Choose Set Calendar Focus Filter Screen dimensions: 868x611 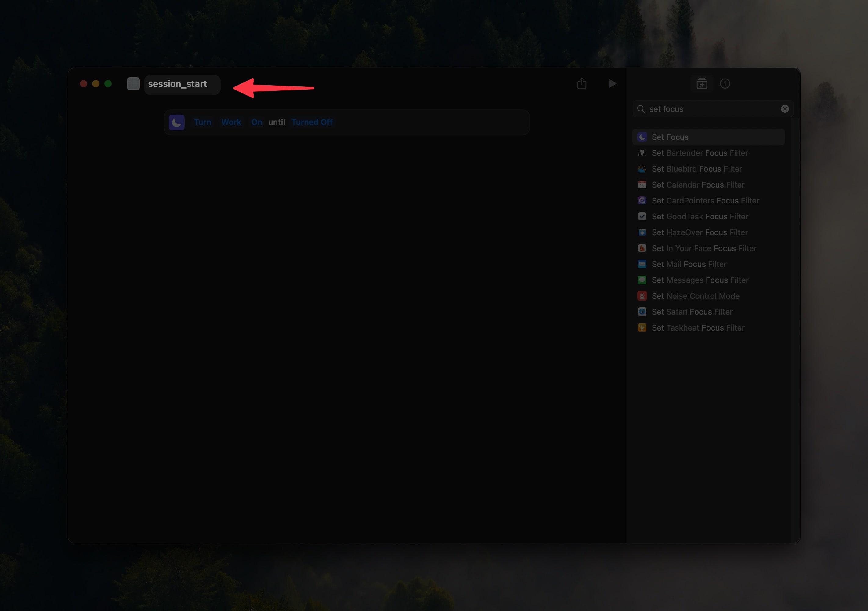(x=697, y=185)
